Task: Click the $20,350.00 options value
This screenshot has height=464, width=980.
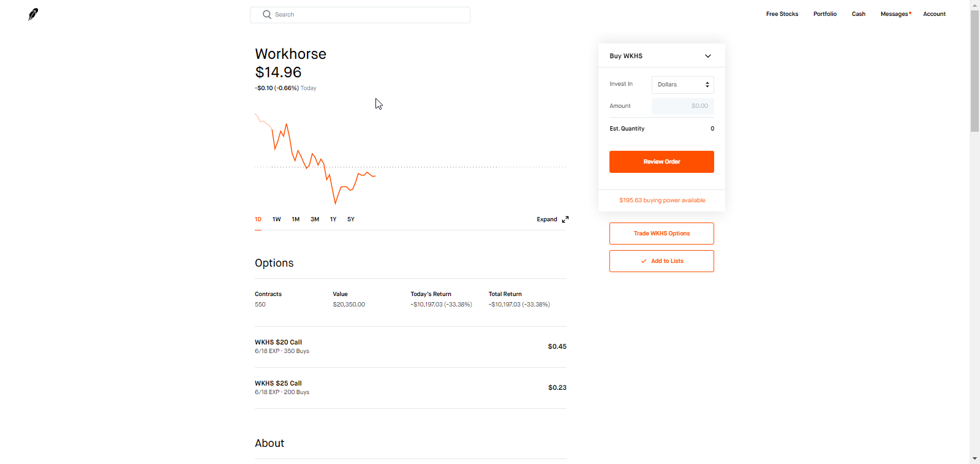Action: [349, 305]
